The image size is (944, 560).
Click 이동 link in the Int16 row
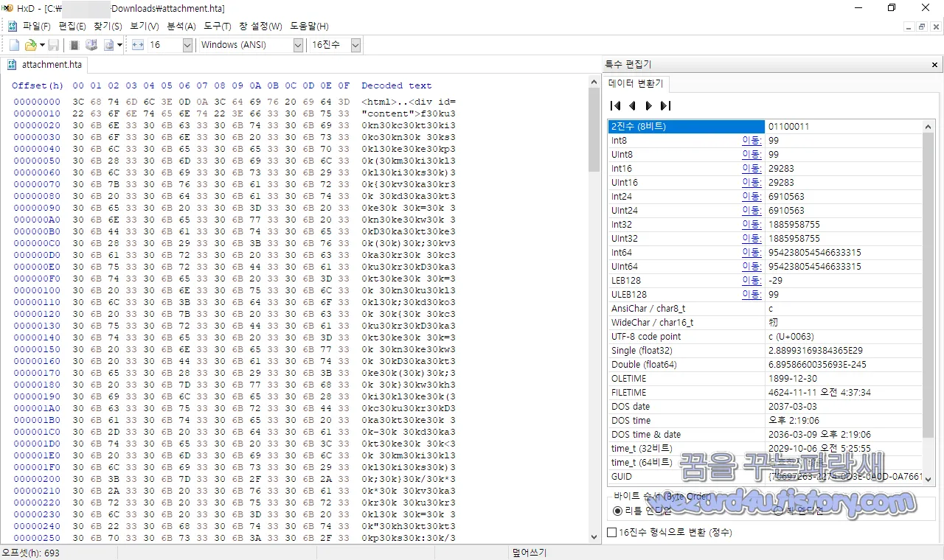click(752, 169)
